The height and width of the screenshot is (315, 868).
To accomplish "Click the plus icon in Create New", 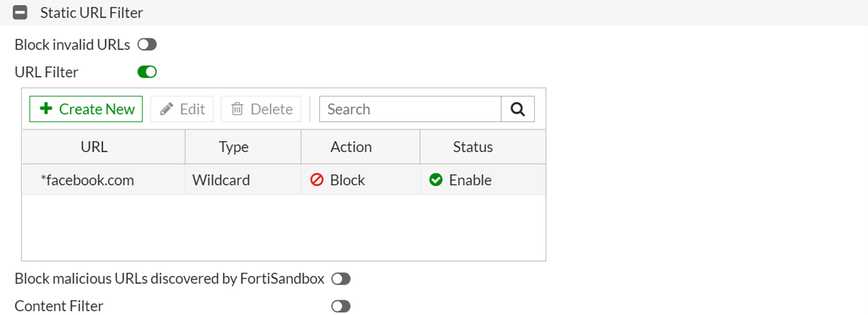I will pos(47,109).
